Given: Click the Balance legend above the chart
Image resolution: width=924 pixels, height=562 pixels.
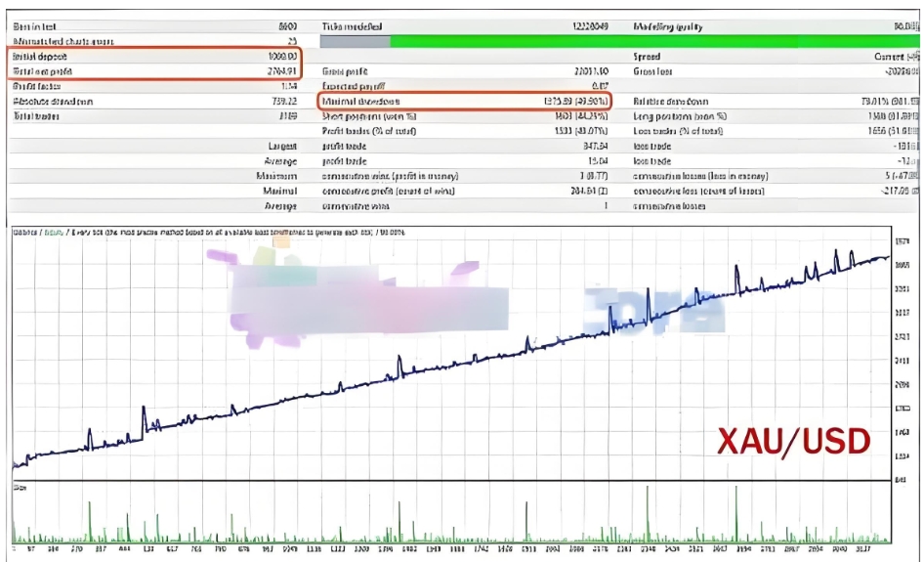Looking at the screenshot, I should 25,232.
